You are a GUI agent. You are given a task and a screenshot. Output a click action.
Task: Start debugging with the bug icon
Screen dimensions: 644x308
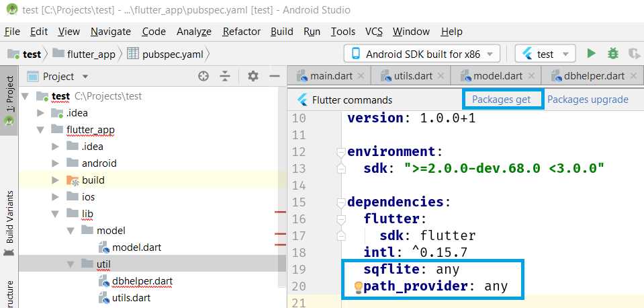coord(613,53)
